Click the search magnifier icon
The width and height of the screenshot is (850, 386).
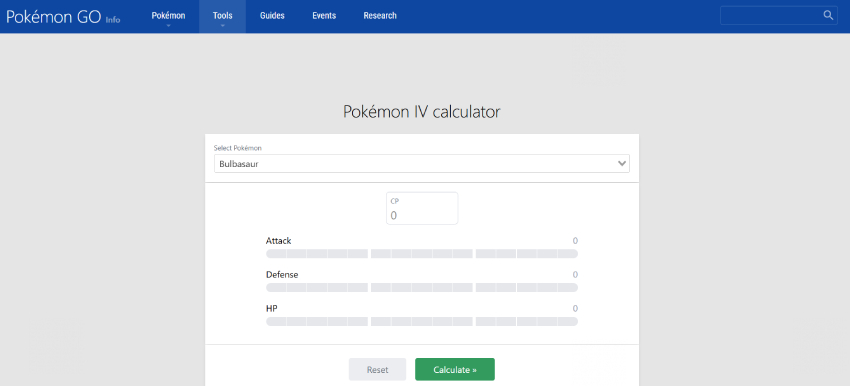tap(828, 15)
